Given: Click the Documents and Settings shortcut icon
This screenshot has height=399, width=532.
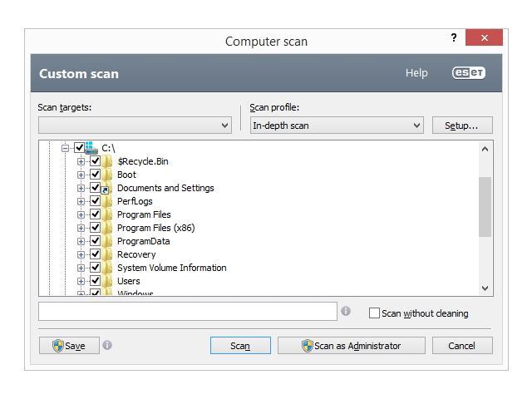Looking at the screenshot, I should 107,188.
